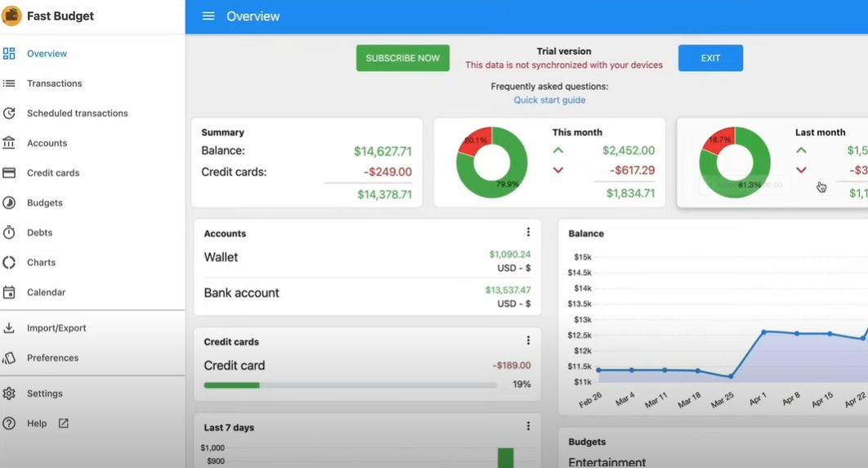Open the Quick start guide link
The height and width of the screenshot is (468, 868).
click(x=549, y=101)
